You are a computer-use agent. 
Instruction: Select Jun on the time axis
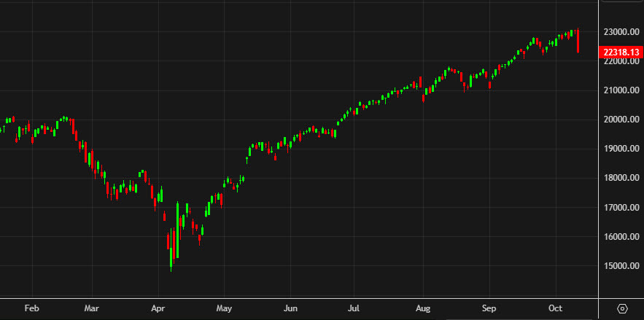290,308
